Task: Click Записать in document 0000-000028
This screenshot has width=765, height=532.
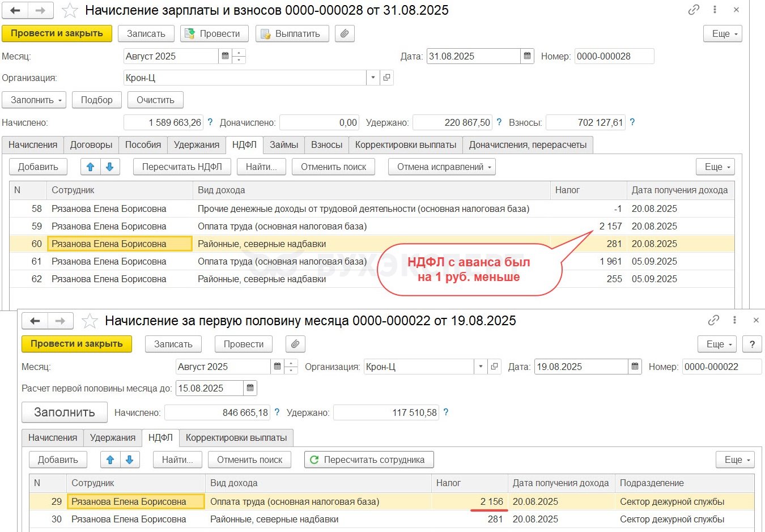Action: 146,33
